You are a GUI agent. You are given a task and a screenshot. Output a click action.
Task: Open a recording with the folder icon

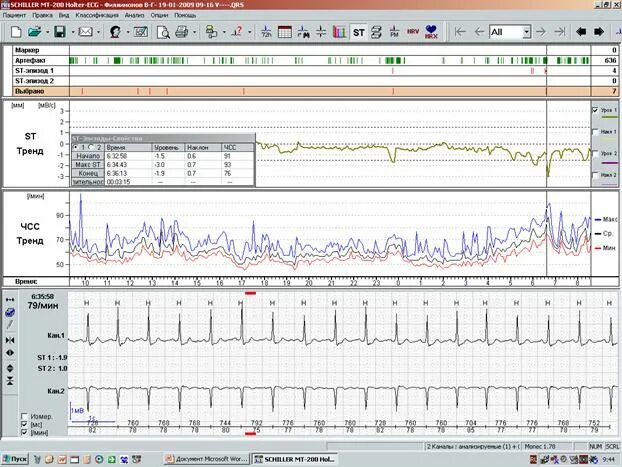(x=35, y=32)
